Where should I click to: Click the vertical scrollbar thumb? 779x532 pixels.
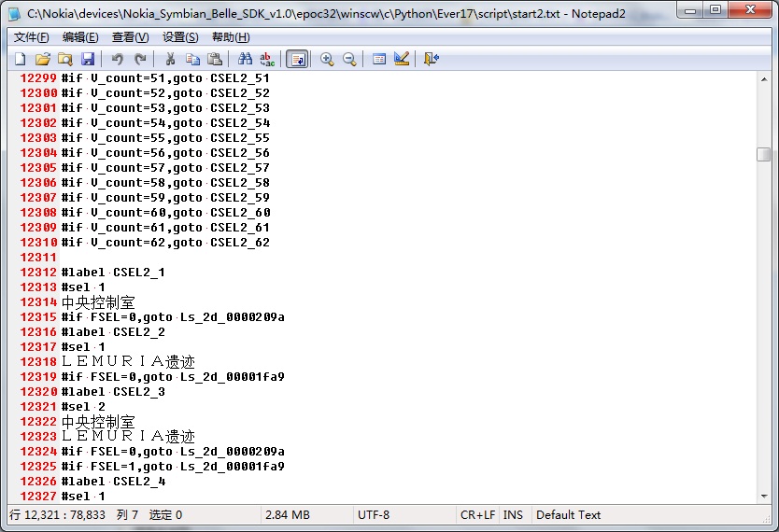pyautogui.click(x=764, y=154)
